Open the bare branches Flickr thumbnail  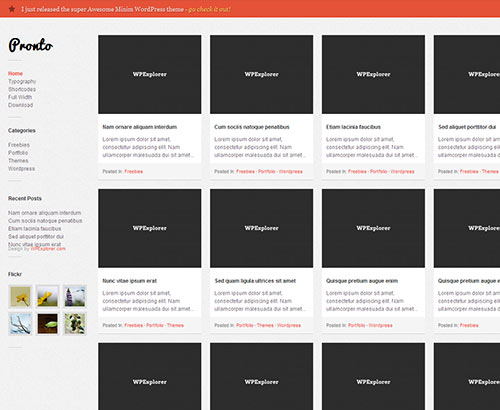click(x=20, y=324)
